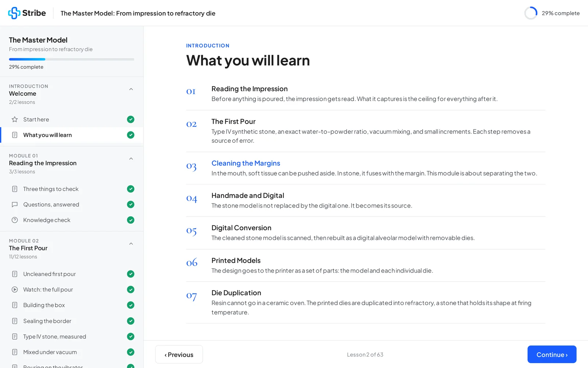Click green checkmark for Questions, answered
Screen dimensions: 588x368
coord(130,205)
